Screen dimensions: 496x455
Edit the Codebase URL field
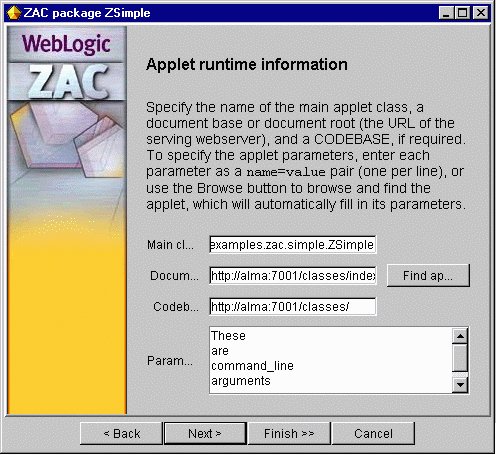[x=293, y=306]
